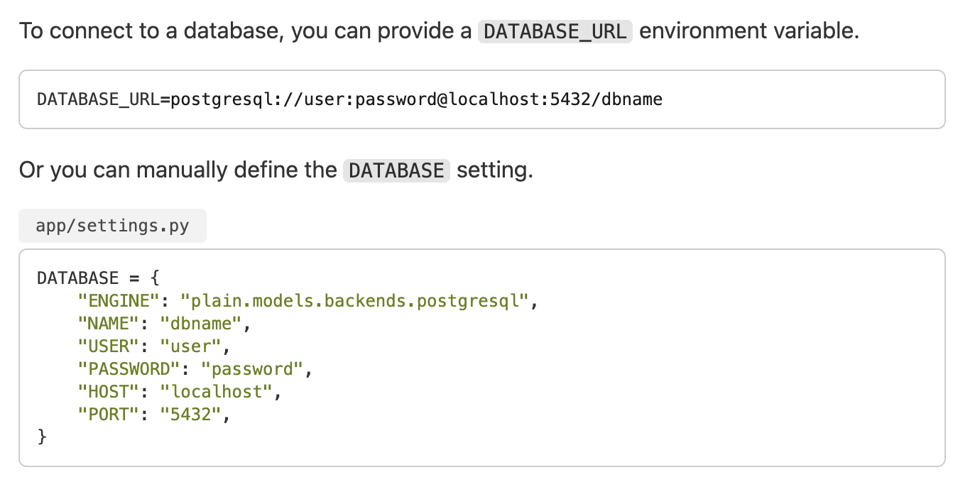The image size is (980, 487).
Task: Select the "USER" key in the settings code
Action: tap(108, 346)
